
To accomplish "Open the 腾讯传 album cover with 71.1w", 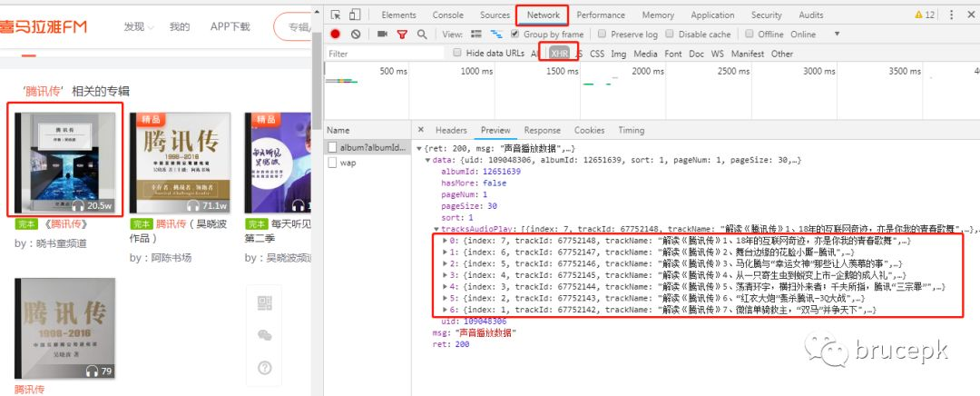I will pos(180,163).
